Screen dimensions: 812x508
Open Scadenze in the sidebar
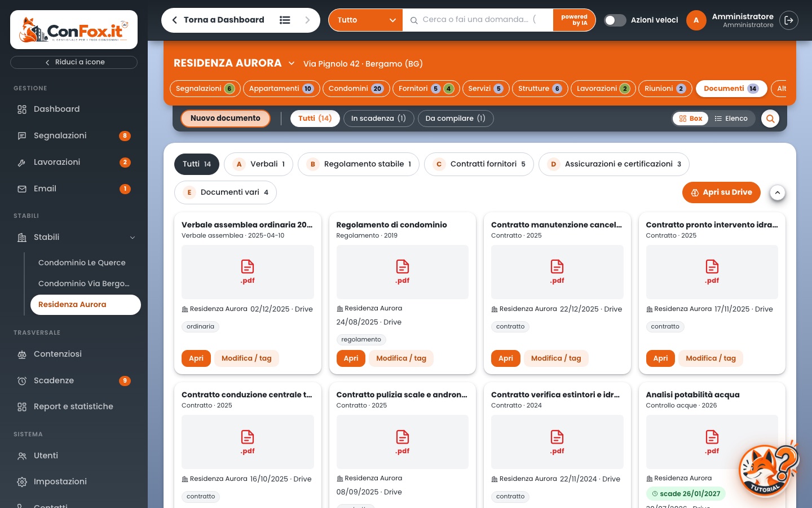(x=74, y=381)
